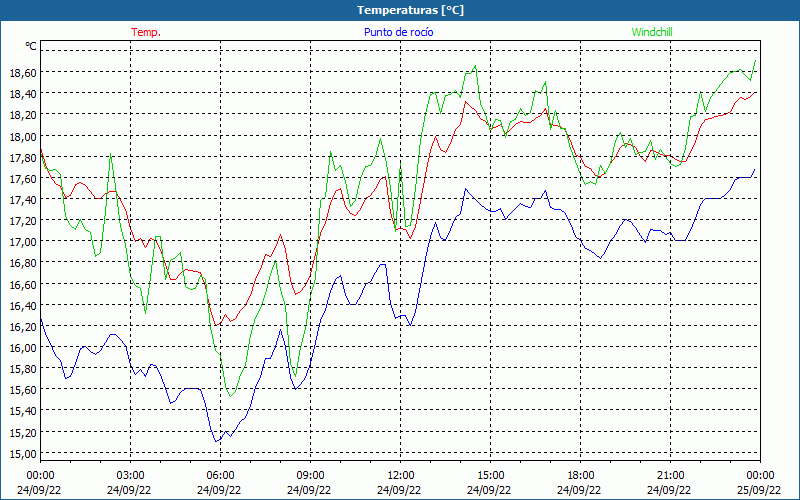Click the 15,00 y-axis value
Viewport: 800px width, 500px height.
click(x=23, y=454)
